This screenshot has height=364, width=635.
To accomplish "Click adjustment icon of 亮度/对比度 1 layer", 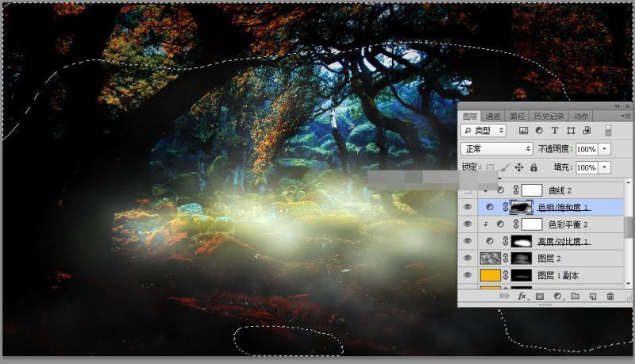I will click(490, 241).
